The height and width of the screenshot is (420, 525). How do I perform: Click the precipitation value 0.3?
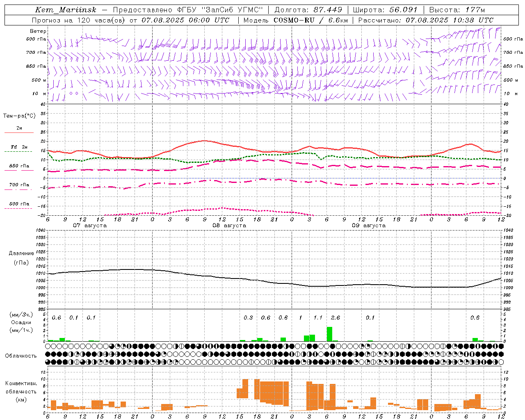pos(248,318)
